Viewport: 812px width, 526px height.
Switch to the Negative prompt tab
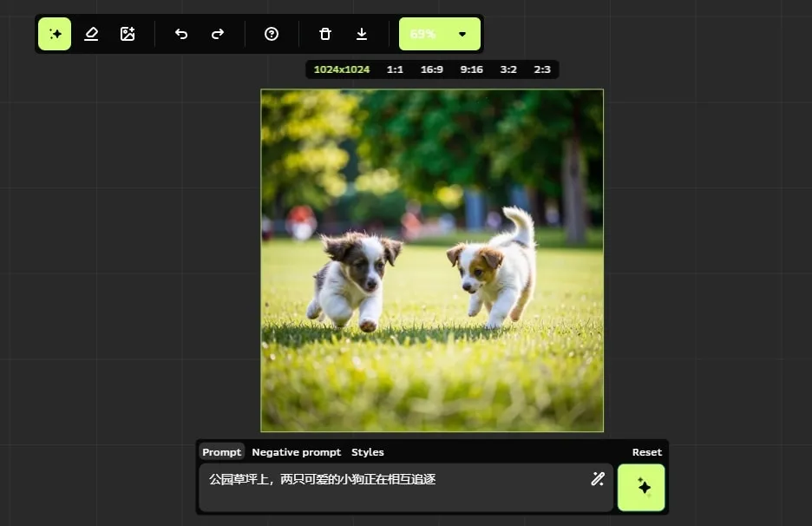pos(296,452)
